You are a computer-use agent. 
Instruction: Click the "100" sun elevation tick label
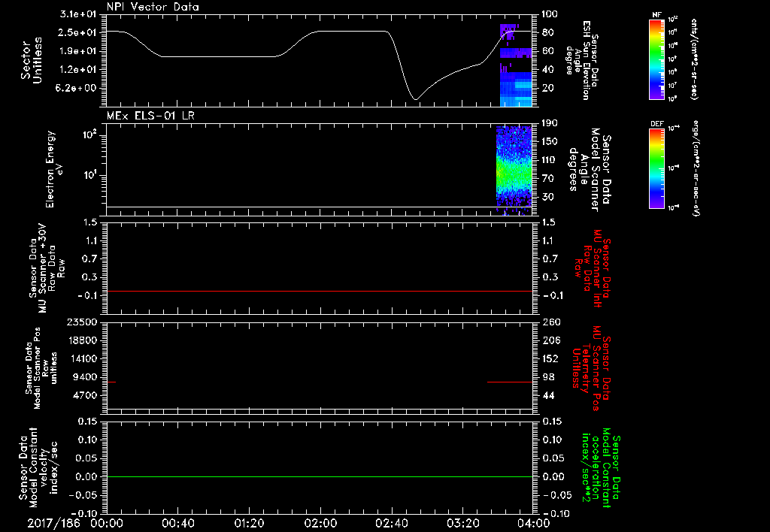(550, 14)
